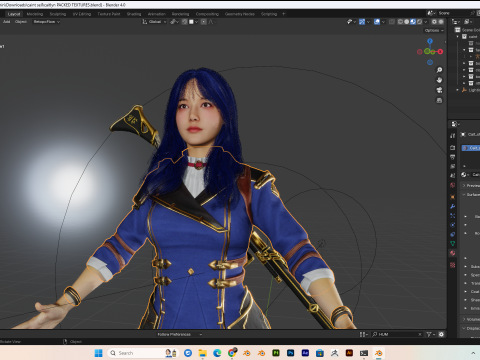Click the zoom magnifier navigation button
480x360 pixels.
439,70
